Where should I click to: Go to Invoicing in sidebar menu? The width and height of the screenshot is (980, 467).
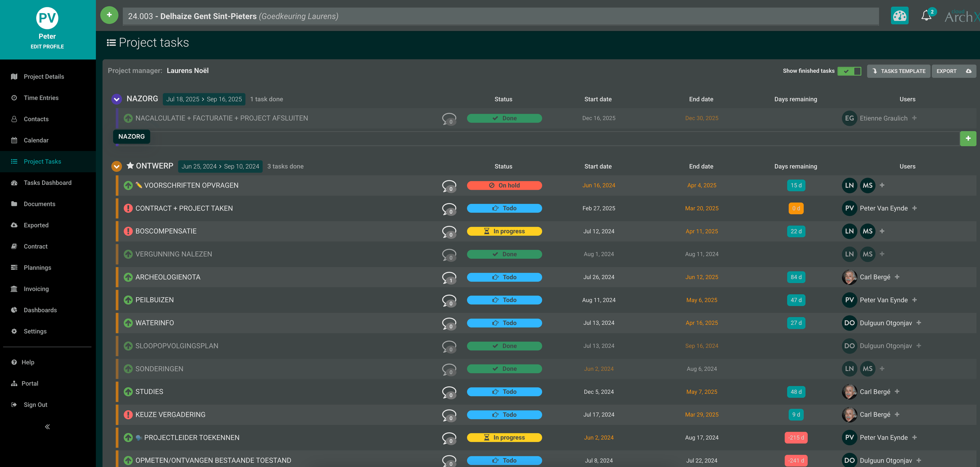36,289
